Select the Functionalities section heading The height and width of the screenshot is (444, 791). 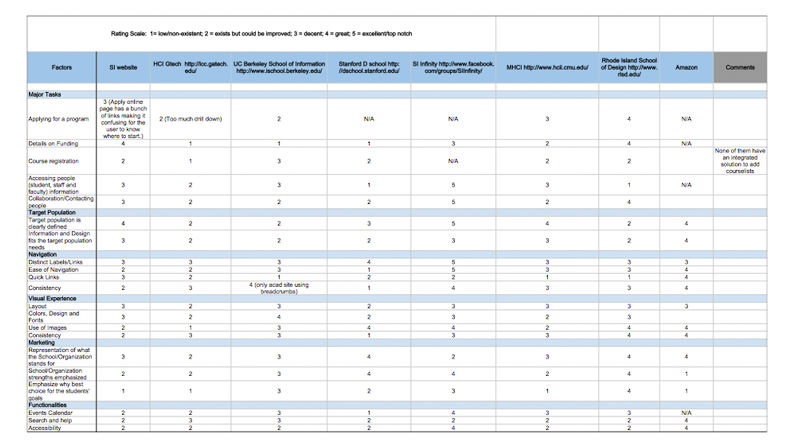48,405
